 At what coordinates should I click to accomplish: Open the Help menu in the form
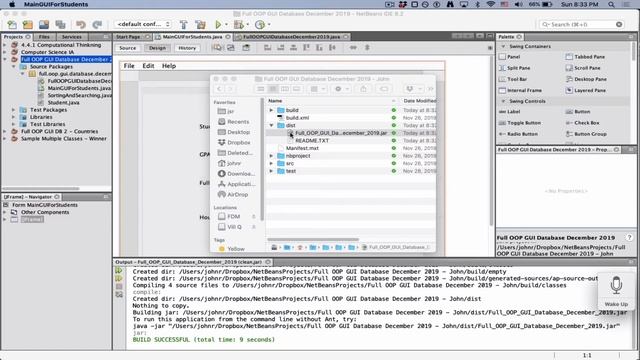169,66
